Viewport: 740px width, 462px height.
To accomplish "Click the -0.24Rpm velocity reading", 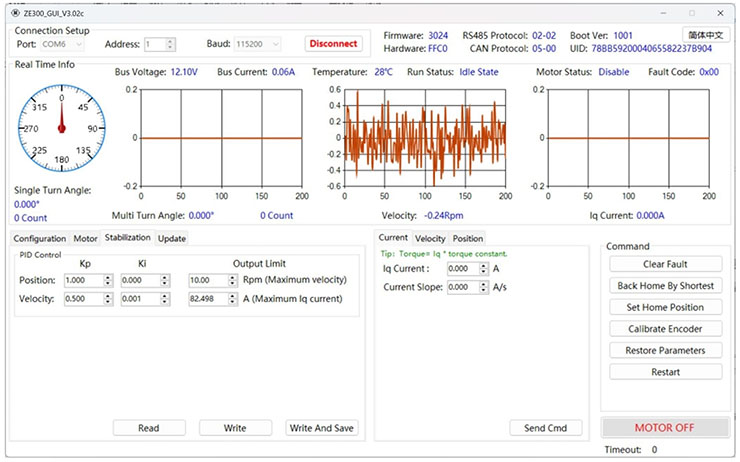I will point(444,216).
